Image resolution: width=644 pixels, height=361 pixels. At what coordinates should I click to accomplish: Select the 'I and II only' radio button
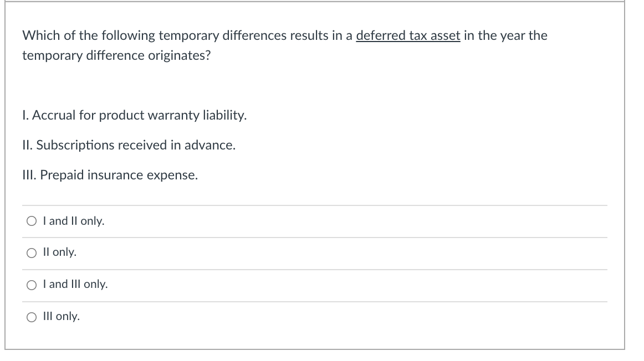coord(32,221)
